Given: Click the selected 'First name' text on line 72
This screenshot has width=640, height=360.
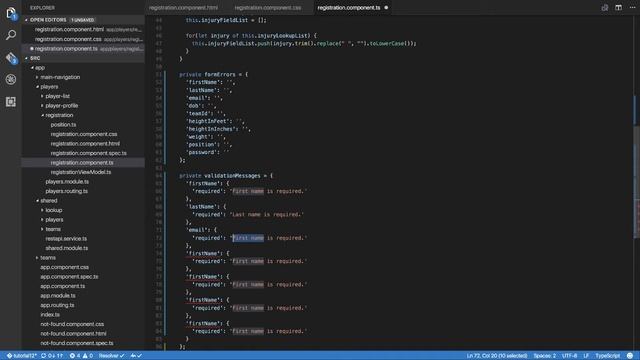Looking at the screenshot, I should (248, 238).
